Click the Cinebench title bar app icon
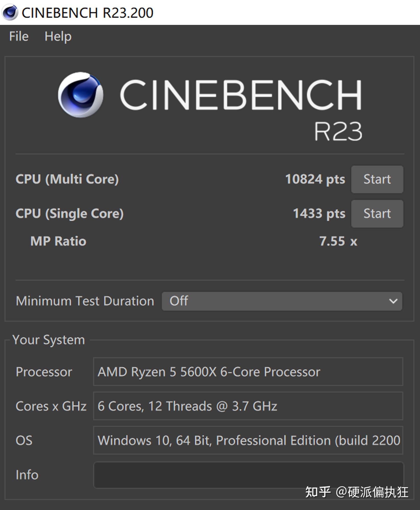420x510 pixels. [x=10, y=12]
